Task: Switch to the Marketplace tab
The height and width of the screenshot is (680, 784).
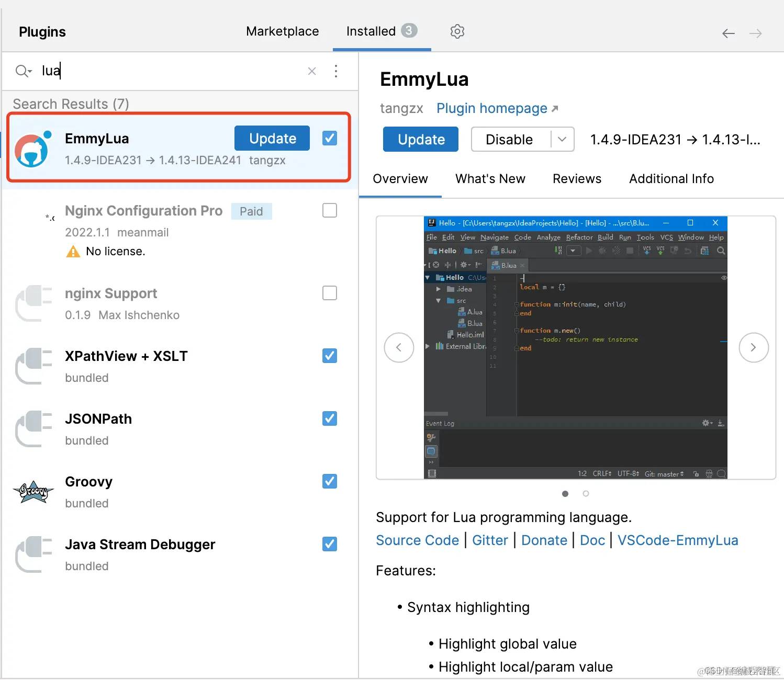Action: point(283,31)
